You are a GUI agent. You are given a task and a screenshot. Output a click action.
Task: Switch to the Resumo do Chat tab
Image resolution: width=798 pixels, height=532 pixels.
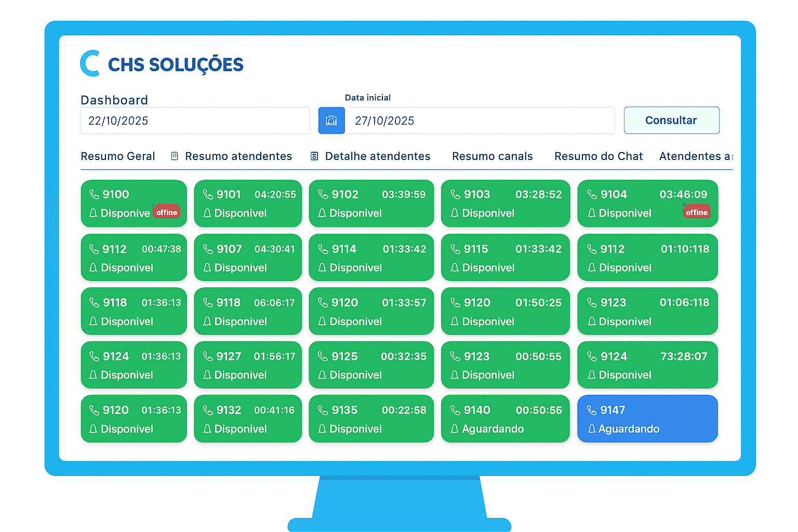(598, 156)
